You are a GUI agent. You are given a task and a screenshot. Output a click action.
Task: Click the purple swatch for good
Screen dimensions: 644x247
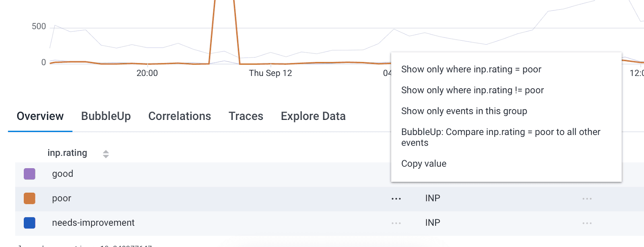(29, 174)
